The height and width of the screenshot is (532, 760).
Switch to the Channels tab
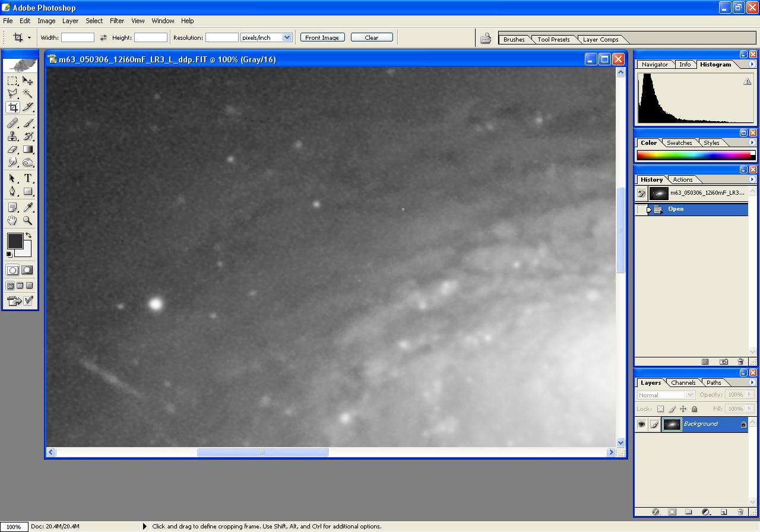point(683,383)
